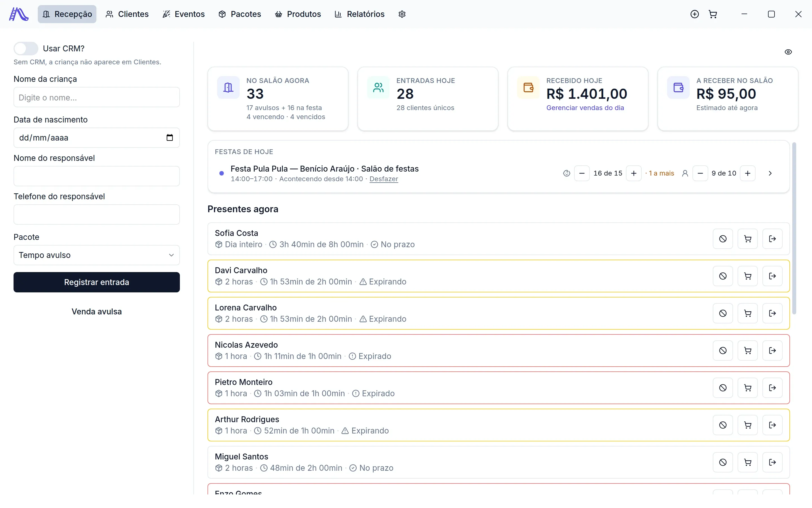Toggle dashboard values visibility with eye icon
This screenshot has height=508, width=812.
pos(788,52)
